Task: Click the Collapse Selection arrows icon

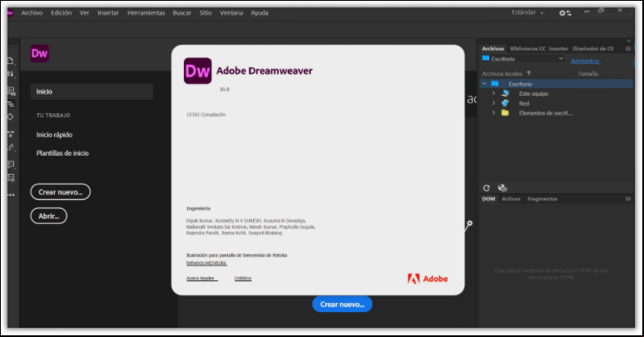Action: [11, 134]
